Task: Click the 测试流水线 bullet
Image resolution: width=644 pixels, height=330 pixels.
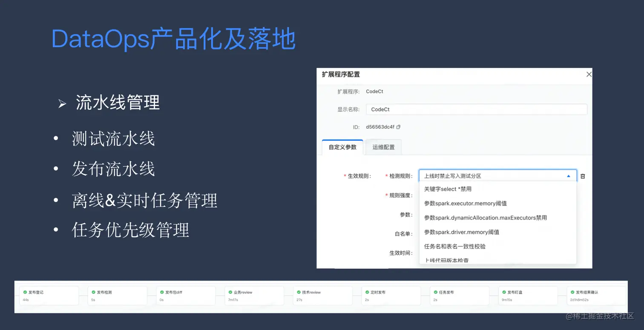Action: pos(113,139)
